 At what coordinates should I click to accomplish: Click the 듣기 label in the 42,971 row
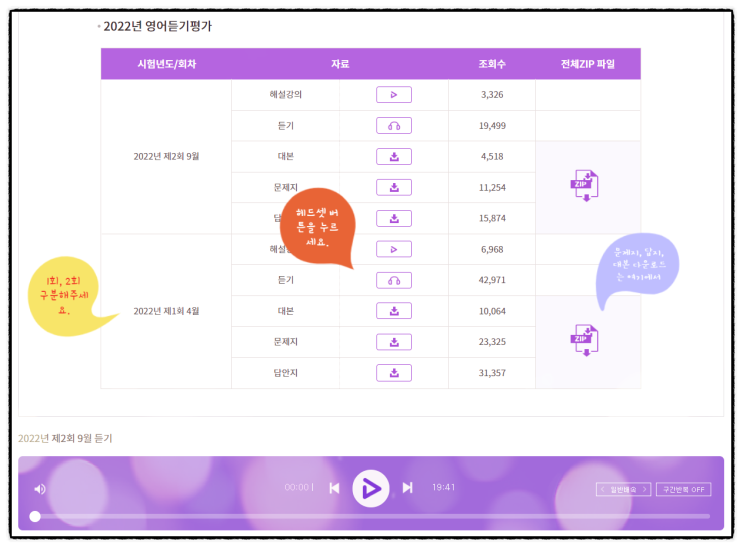pos(285,280)
